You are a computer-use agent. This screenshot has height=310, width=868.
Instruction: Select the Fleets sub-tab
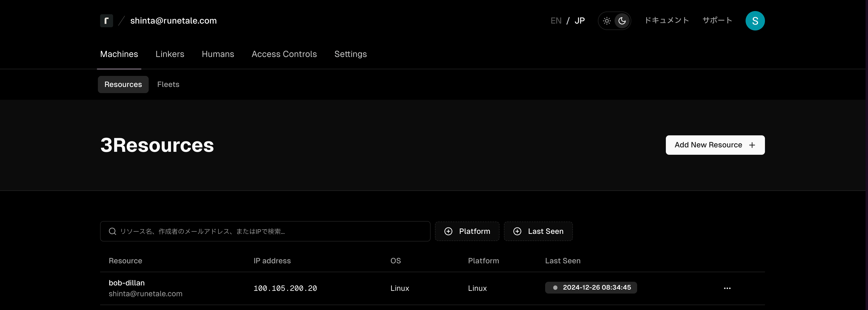pyautogui.click(x=168, y=85)
